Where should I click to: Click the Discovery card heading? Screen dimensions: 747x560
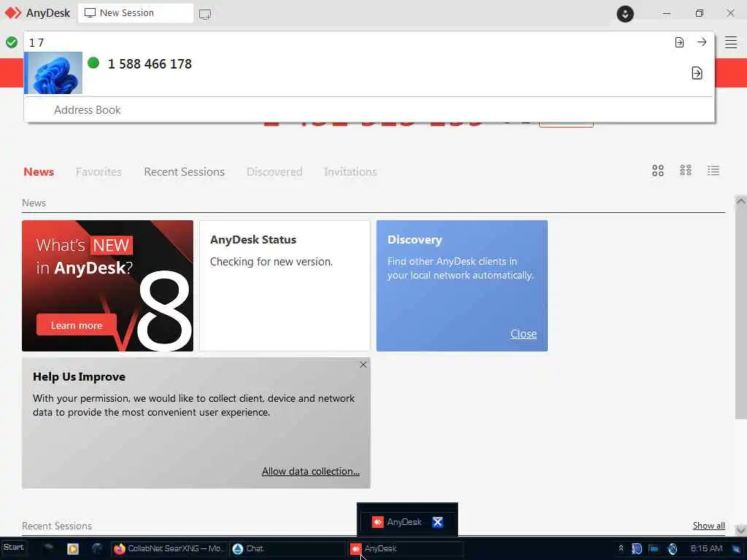[414, 240]
